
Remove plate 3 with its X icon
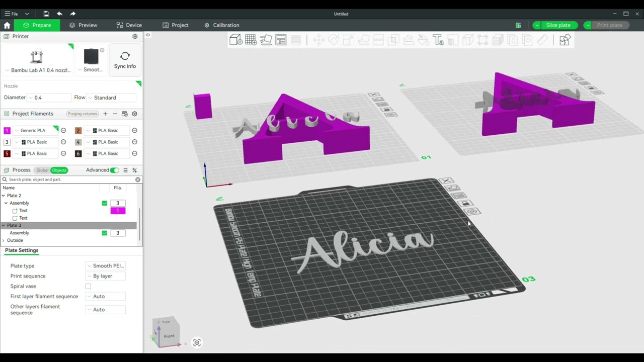tap(446, 181)
